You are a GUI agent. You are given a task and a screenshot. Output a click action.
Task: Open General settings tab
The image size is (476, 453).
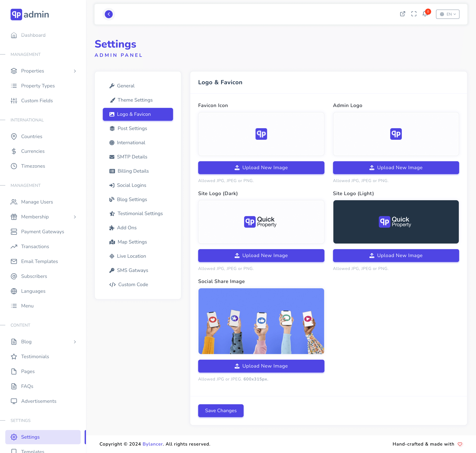pyautogui.click(x=138, y=86)
